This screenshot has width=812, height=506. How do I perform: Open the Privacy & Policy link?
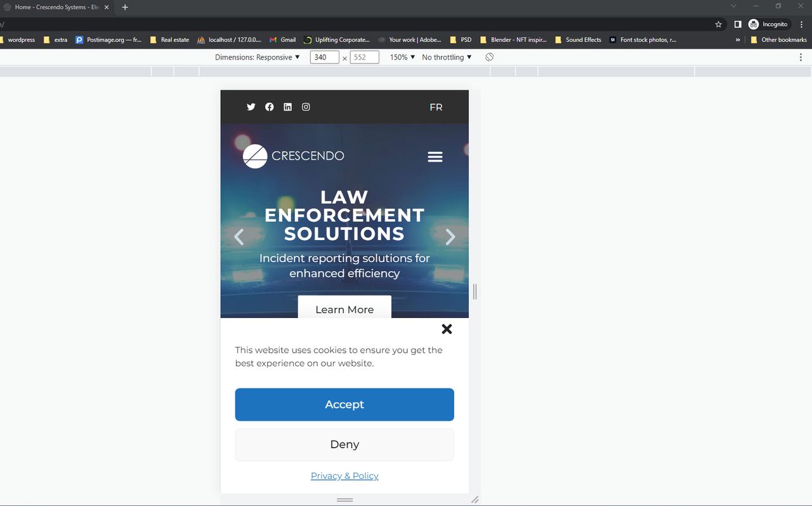[344, 476]
